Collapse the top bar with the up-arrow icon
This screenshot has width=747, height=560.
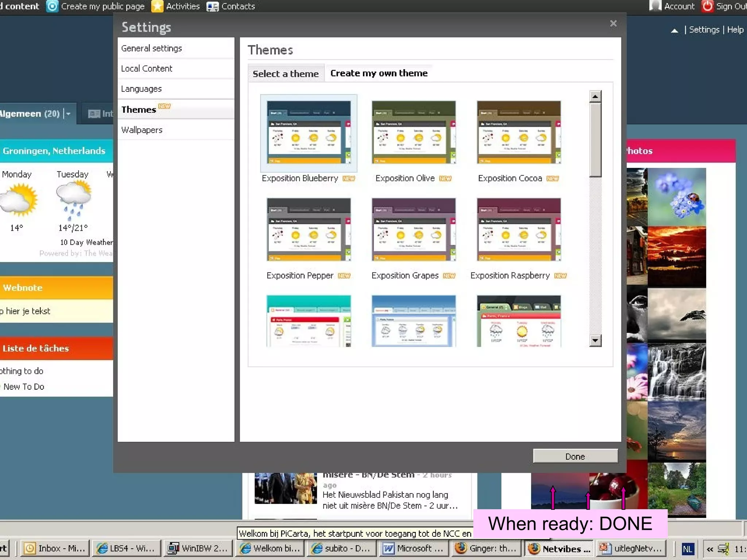[674, 31]
